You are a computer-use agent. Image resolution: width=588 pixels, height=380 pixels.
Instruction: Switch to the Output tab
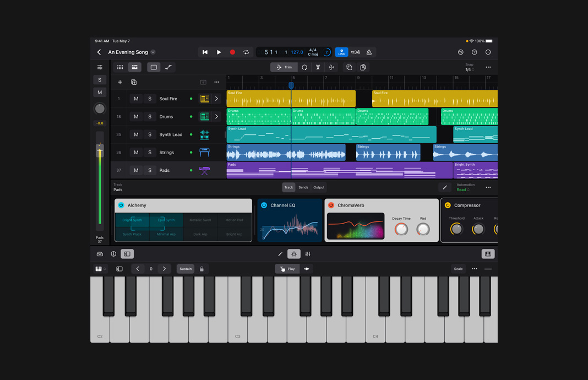319,187
